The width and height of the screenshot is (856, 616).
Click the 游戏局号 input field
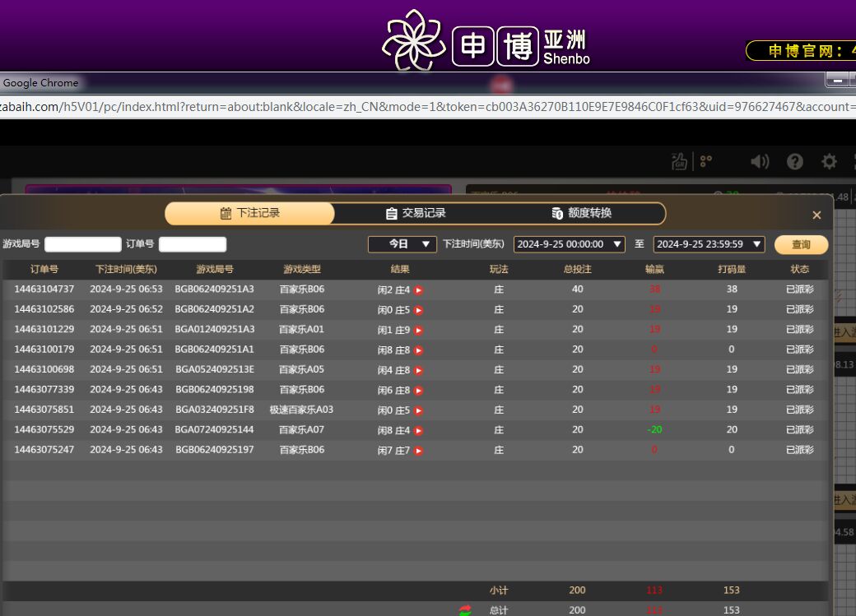tap(82, 244)
